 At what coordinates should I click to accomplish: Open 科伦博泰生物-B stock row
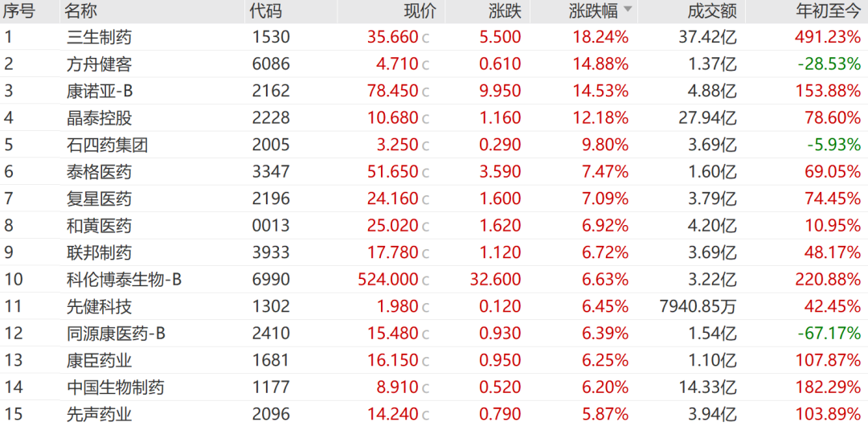point(434,279)
